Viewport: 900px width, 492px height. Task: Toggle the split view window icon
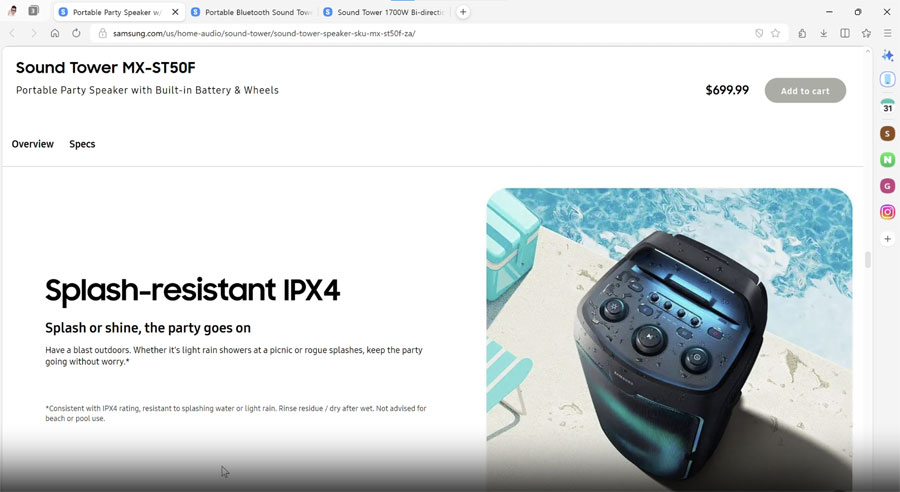pos(845,33)
